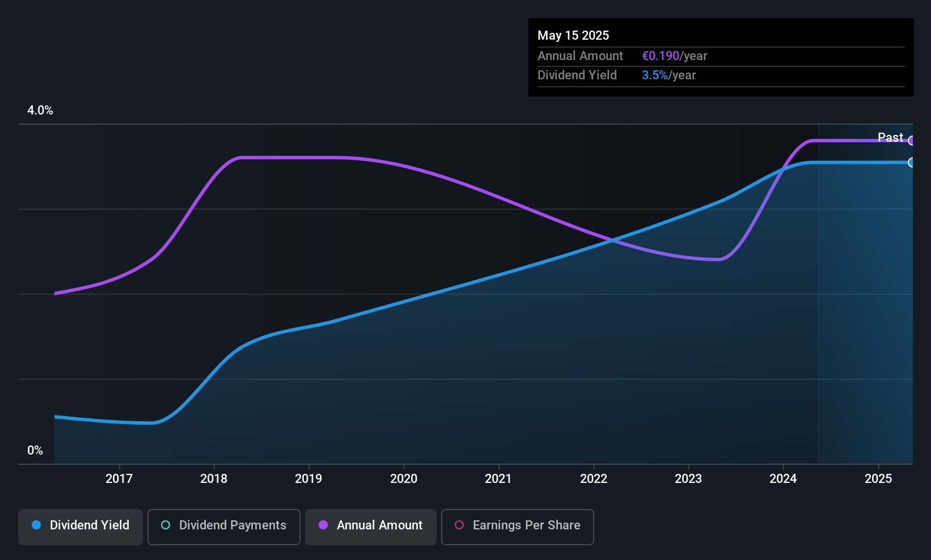Viewport: 931px width, 560px height.
Task: Click the May 15 2025 tooltip date
Action: click(x=573, y=36)
